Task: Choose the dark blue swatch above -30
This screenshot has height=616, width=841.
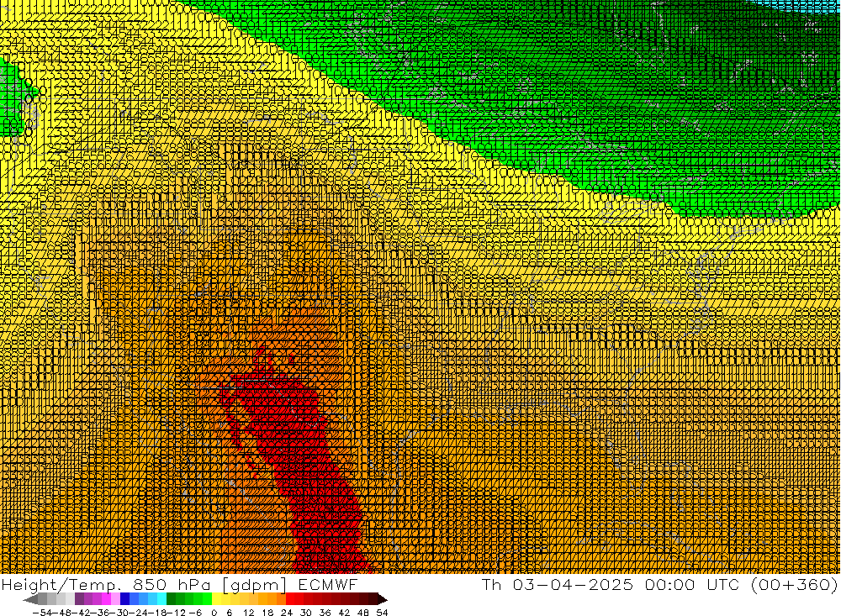Action: click(125, 599)
